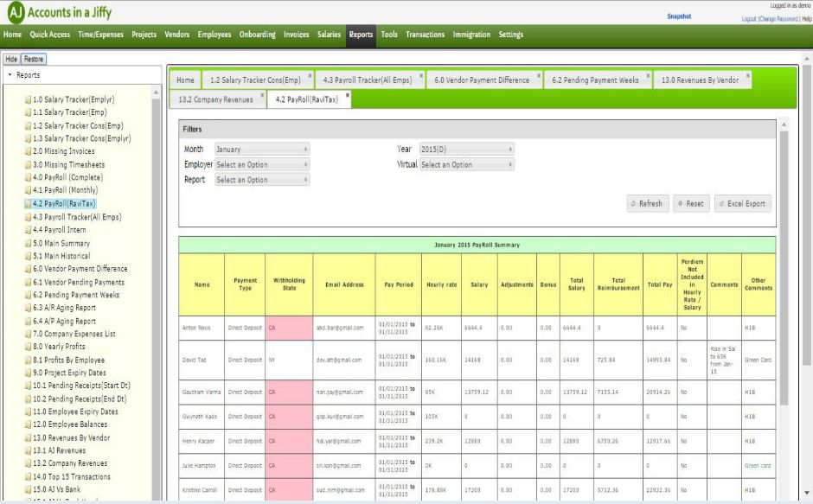Viewport: 813px width, 504px height.
Task: Click the Restore sidebar button
Action: (34, 59)
